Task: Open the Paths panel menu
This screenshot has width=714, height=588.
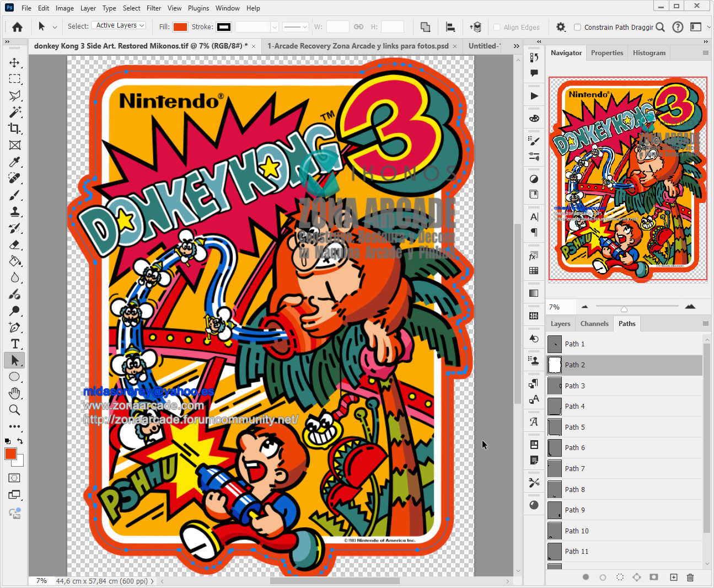Action: [705, 324]
